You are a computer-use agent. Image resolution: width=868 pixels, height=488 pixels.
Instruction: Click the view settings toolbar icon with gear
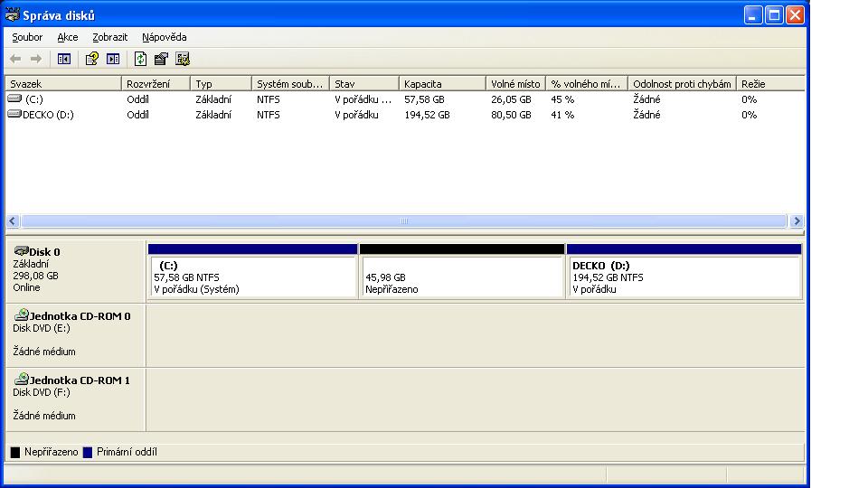coord(183,59)
